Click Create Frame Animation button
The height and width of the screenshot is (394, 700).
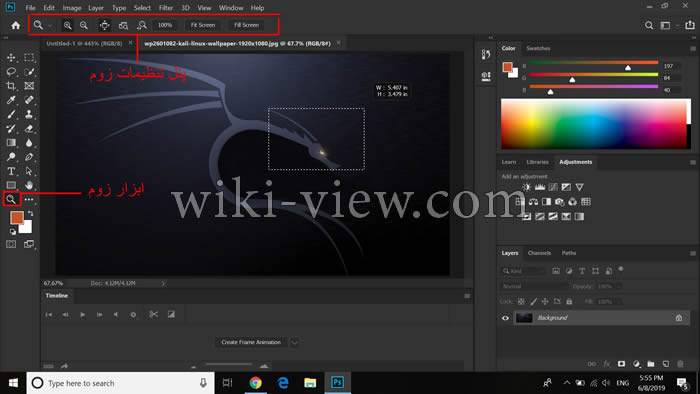251,342
